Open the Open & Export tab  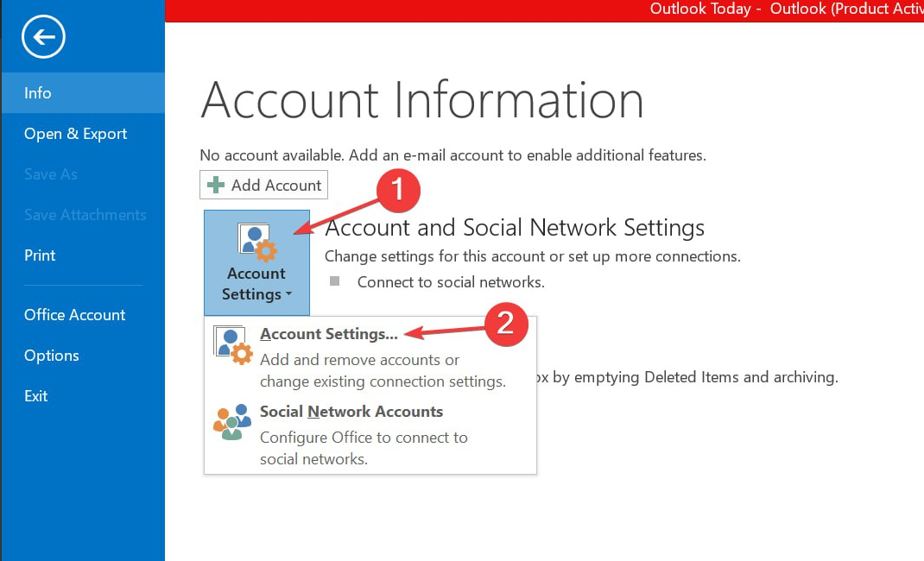(x=83, y=134)
